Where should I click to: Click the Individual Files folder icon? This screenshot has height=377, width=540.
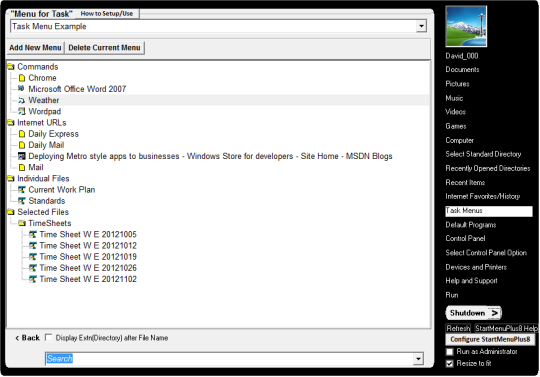click(x=11, y=178)
